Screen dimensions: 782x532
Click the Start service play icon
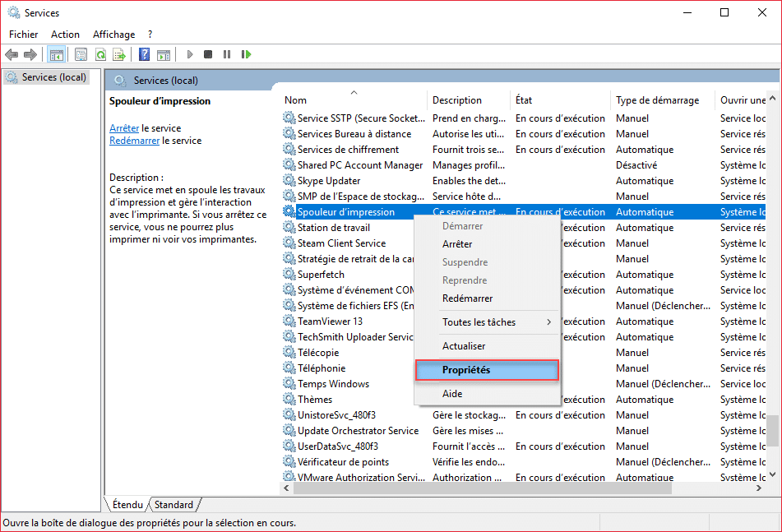[x=190, y=54]
